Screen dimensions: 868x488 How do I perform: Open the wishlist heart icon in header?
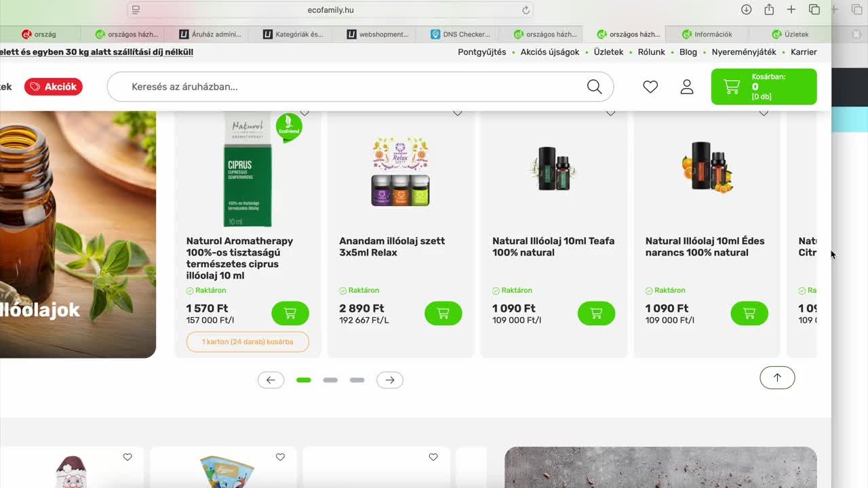coord(650,87)
